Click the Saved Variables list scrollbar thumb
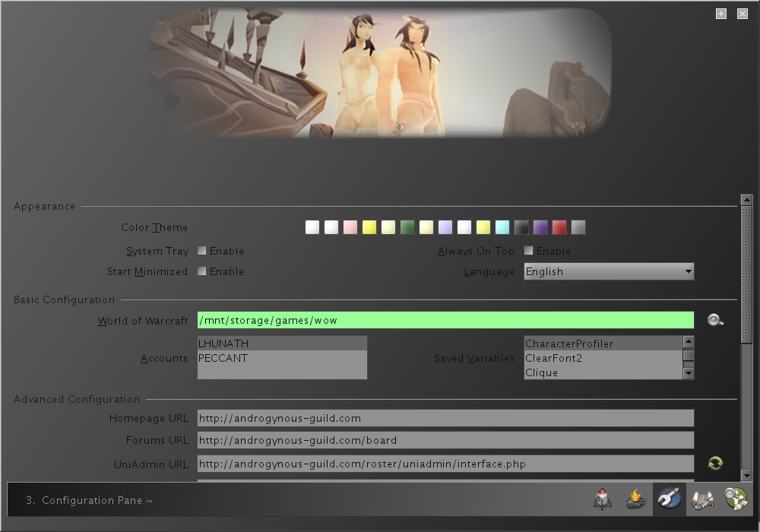 pyautogui.click(x=689, y=355)
